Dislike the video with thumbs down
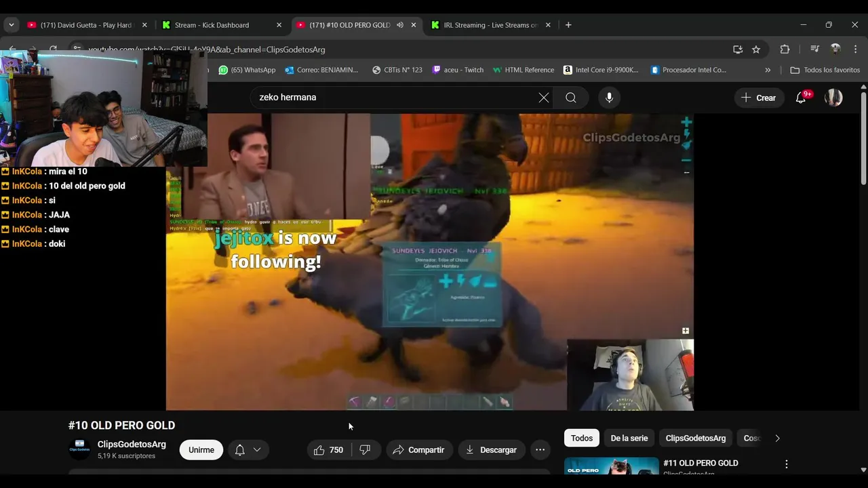The height and width of the screenshot is (488, 868). coord(365,450)
